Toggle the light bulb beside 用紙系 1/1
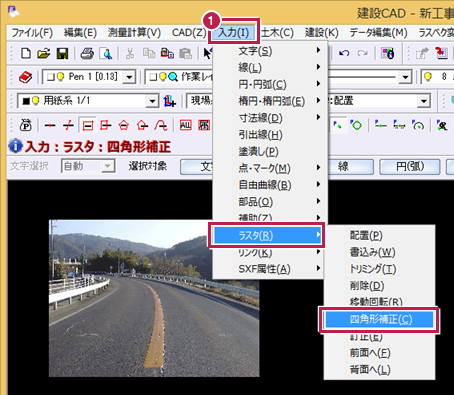The width and height of the screenshot is (454, 395). click(x=36, y=101)
